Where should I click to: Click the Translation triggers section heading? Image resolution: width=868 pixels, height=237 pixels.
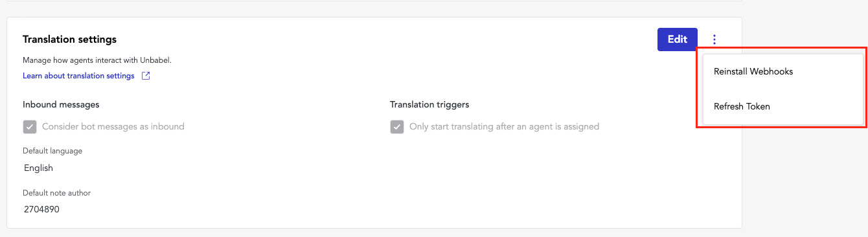[x=429, y=104]
